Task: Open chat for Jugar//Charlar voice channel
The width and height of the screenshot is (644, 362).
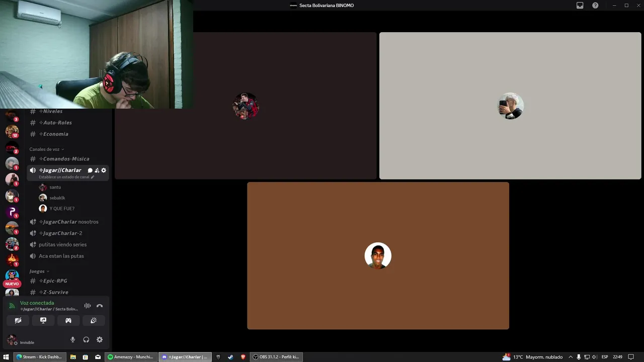Action: [90, 170]
